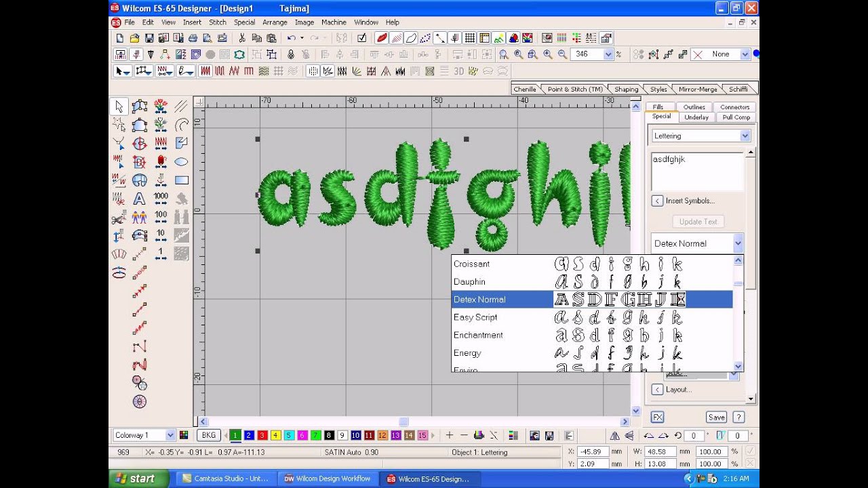This screenshot has width=868, height=488.
Task: Click the Save floppy disk icon
Action: tap(149, 38)
